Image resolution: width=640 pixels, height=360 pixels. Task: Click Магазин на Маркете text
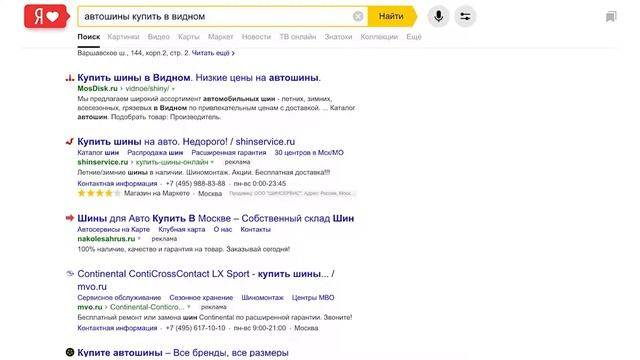click(x=157, y=193)
